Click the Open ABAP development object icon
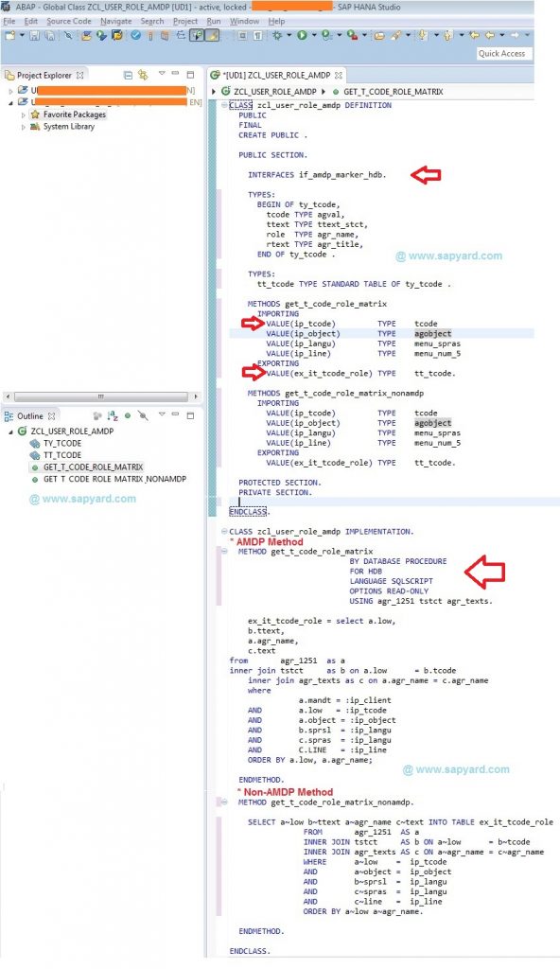The height and width of the screenshot is (969, 560). click(x=116, y=36)
